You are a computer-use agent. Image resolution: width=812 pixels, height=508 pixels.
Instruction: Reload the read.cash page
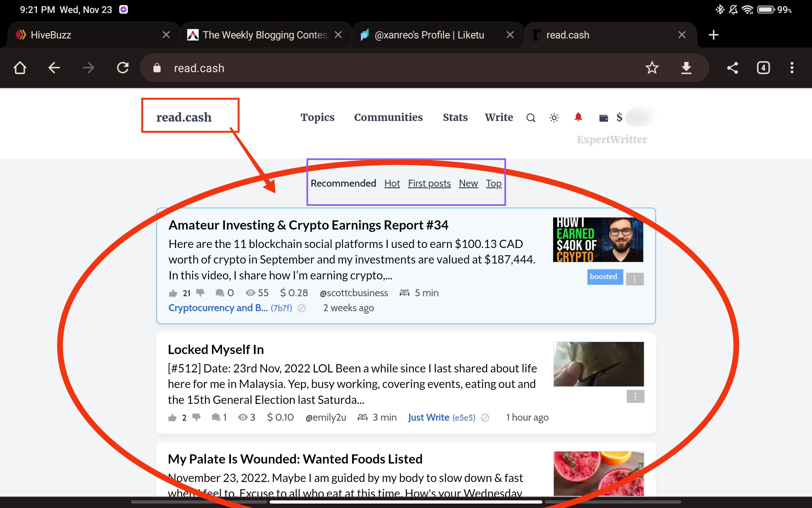(123, 68)
